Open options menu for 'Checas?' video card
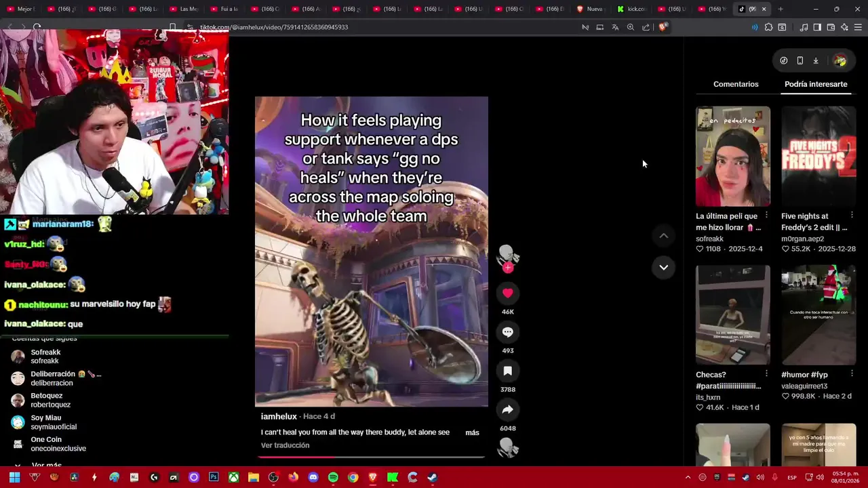Viewport: 868px width, 488px height. coord(766,374)
